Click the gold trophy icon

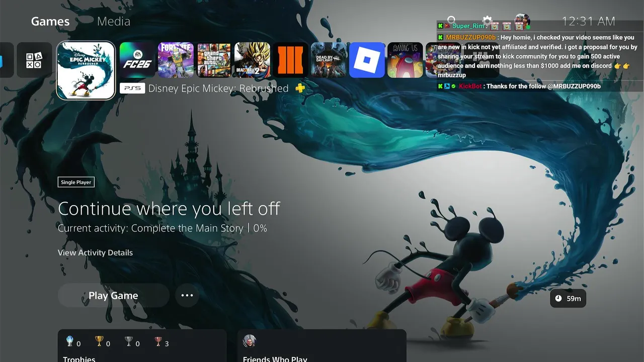[x=99, y=342]
